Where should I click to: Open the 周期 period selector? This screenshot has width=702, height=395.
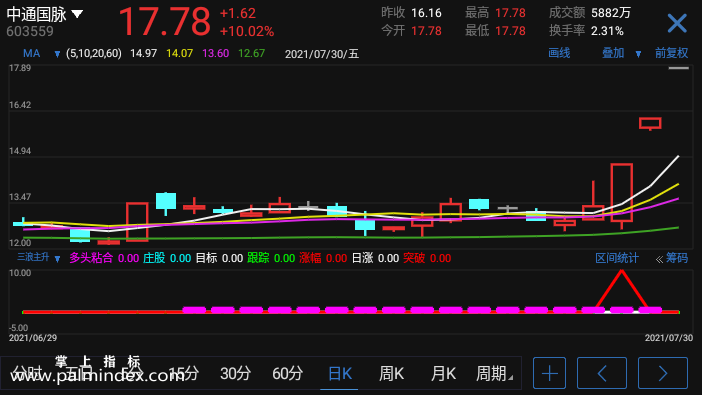[493, 374]
